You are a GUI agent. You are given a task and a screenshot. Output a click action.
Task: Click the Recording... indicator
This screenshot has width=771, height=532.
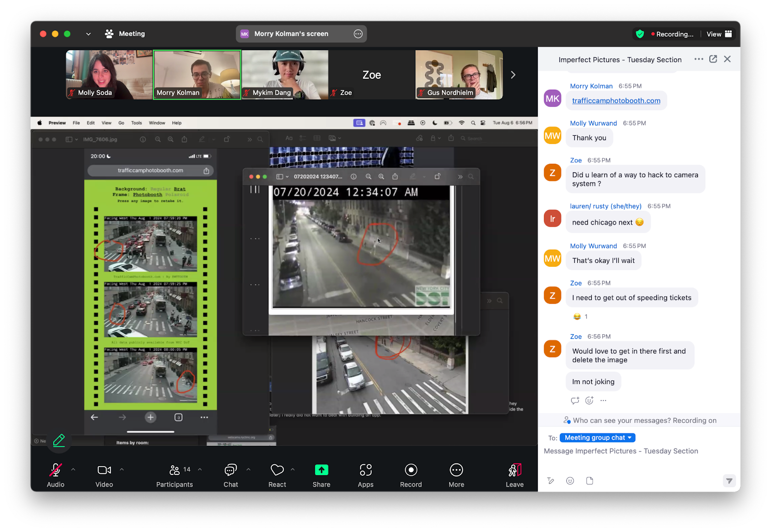coord(672,34)
